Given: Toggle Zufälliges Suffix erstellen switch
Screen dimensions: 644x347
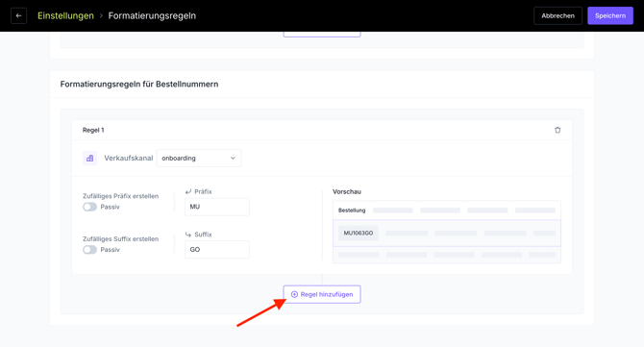Looking at the screenshot, I should click(x=90, y=250).
